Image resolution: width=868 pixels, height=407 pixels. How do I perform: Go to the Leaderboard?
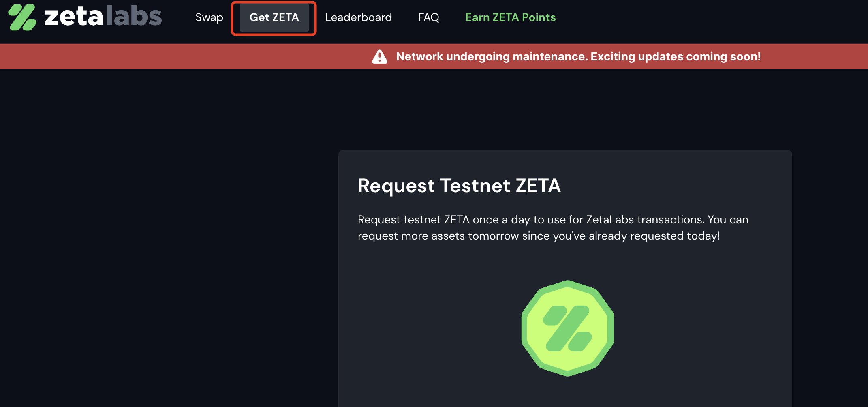[358, 17]
